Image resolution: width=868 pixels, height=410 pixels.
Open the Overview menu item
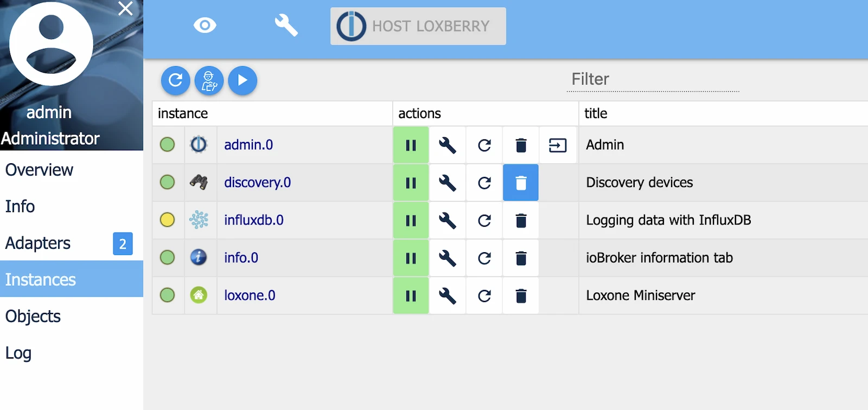tap(72, 170)
